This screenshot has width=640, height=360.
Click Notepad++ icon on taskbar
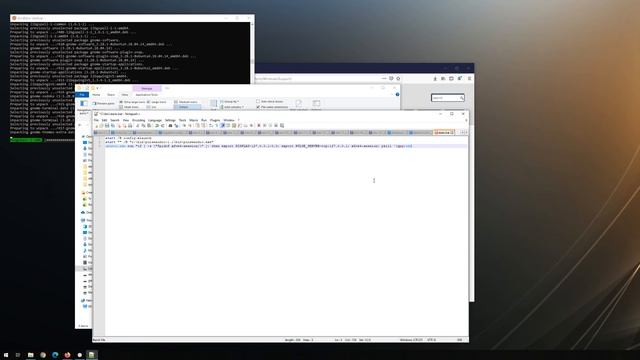(x=92, y=355)
